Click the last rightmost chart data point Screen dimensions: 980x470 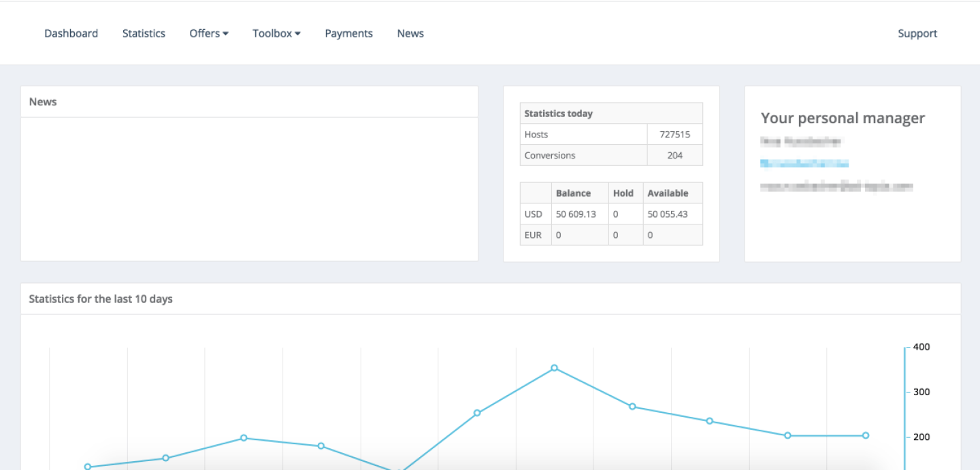click(866, 435)
